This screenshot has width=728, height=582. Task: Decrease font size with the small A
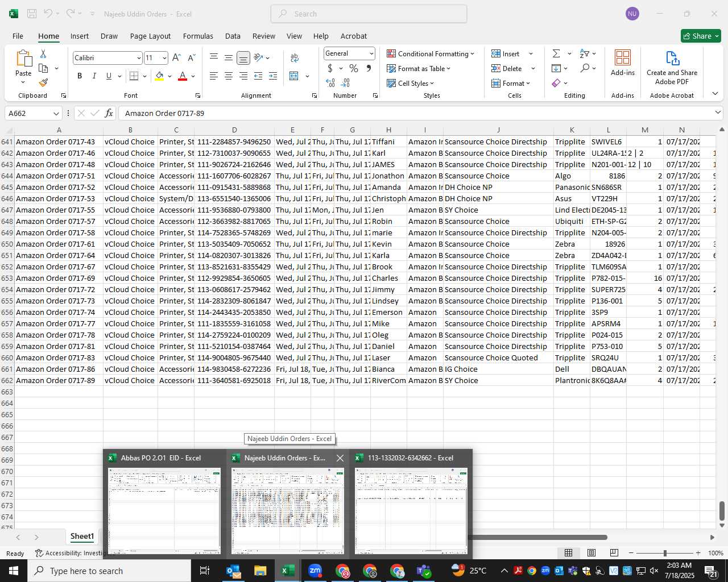tap(191, 58)
